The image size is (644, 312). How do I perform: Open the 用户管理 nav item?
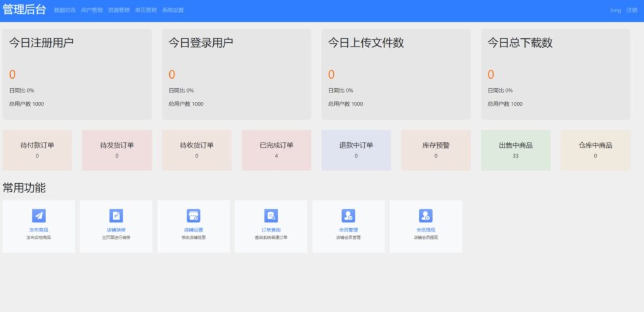[92, 10]
